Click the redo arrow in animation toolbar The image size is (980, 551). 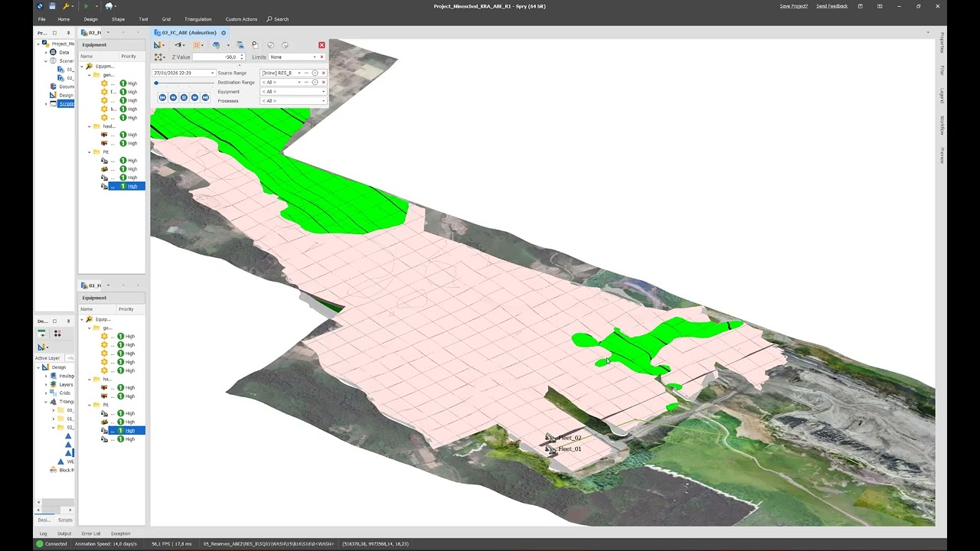point(285,45)
